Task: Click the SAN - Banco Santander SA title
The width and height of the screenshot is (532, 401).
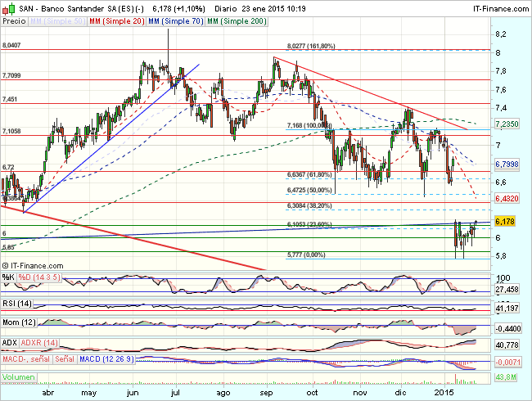Action: pos(68,9)
